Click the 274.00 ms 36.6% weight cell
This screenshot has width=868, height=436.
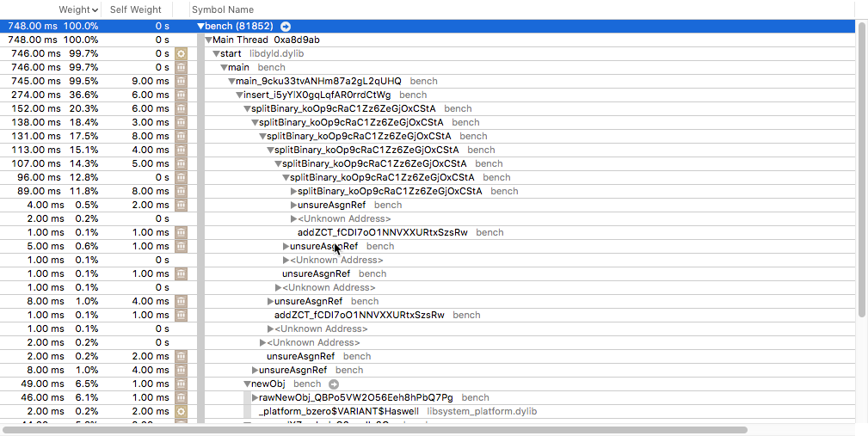tap(53, 95)
